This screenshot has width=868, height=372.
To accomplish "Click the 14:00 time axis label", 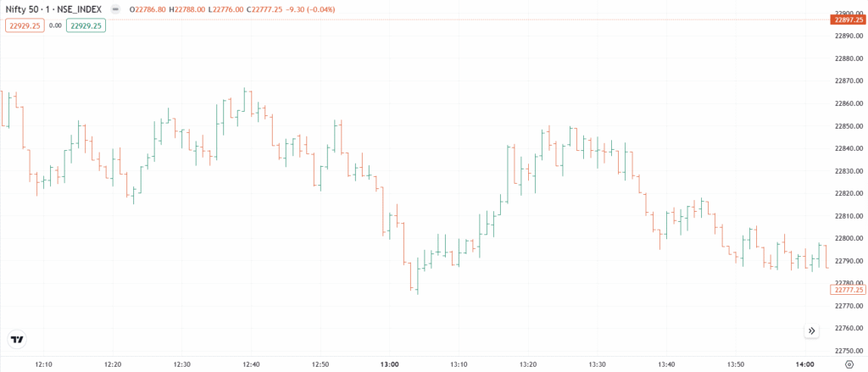I will click(804, 364).
